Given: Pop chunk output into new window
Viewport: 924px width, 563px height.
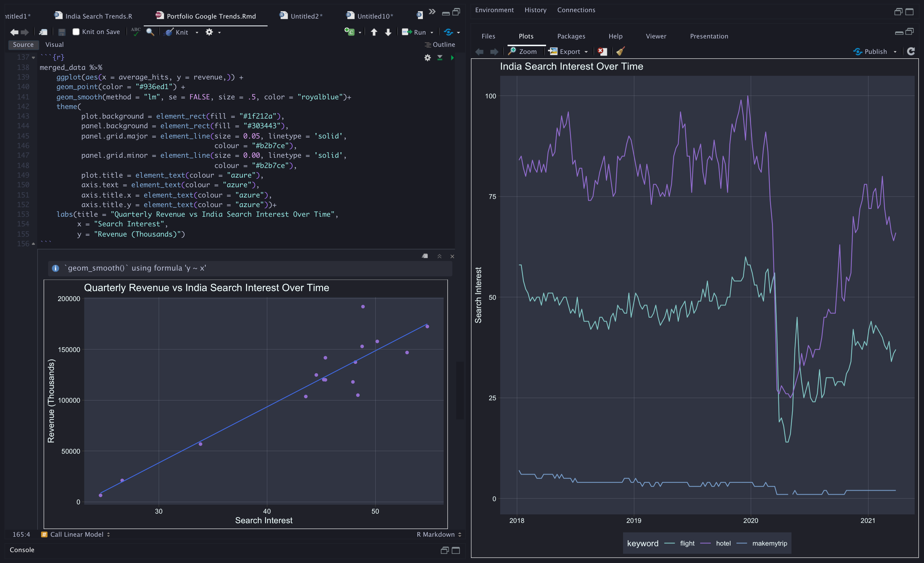Looking at the screenshot, I should (425, 256).
